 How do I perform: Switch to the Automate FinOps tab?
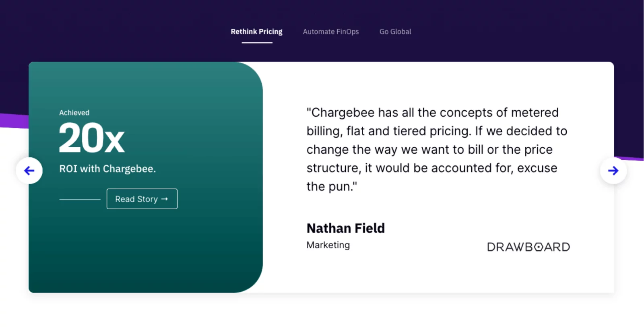coord(330,32)
